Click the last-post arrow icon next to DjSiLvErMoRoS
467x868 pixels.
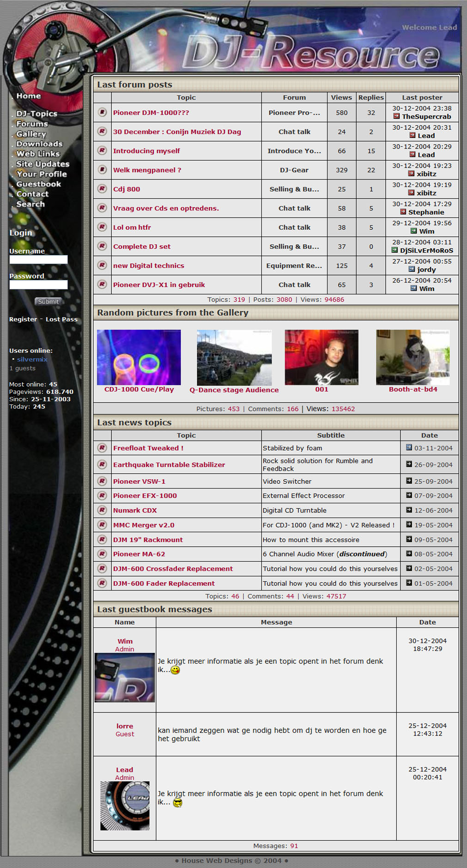pos(394,250)
